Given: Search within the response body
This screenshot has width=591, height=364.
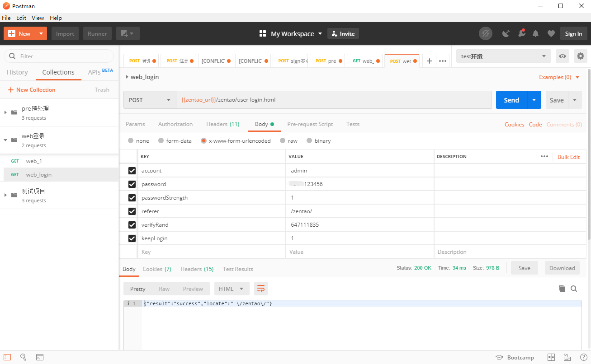Looking at the screenshot, I should (x=574, y=289).
